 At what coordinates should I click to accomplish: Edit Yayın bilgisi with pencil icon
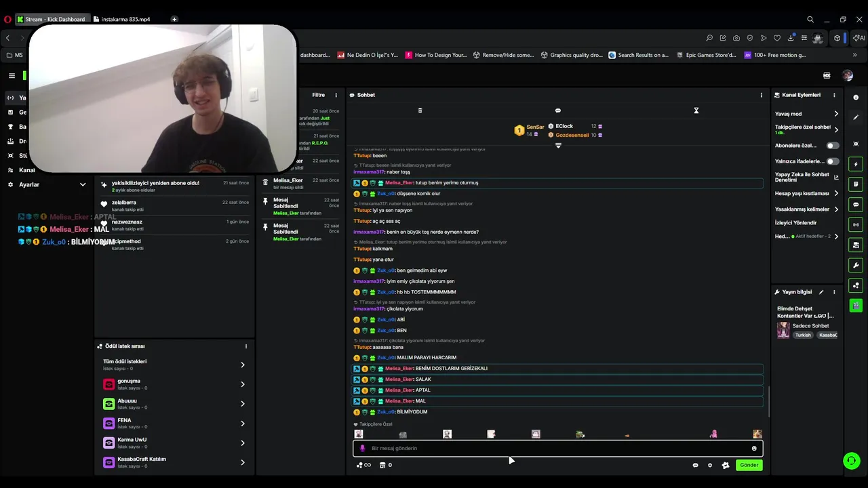821,292
